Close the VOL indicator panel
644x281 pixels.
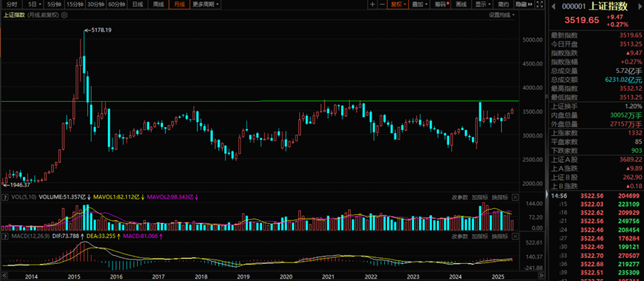(515, 197)
